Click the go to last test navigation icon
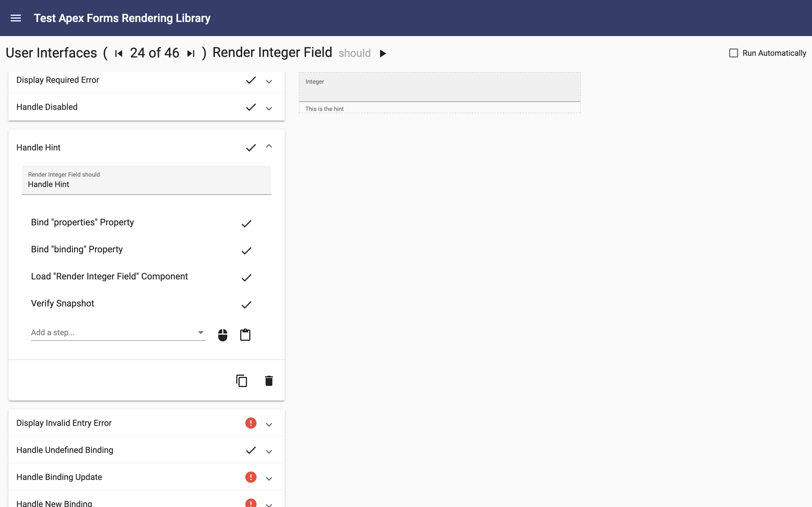Screen dimensions: 812x507 click(192, 53)
